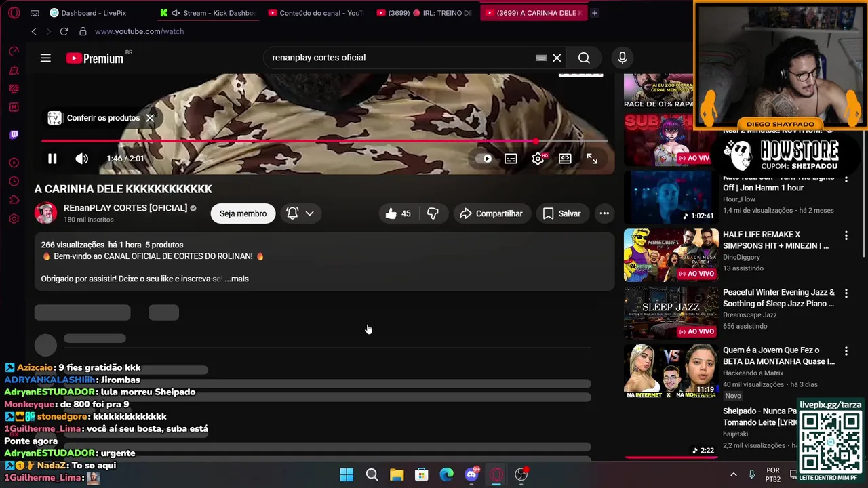The image size is (868, 488).
Task: Dislike the video
Action: [433, 213]
